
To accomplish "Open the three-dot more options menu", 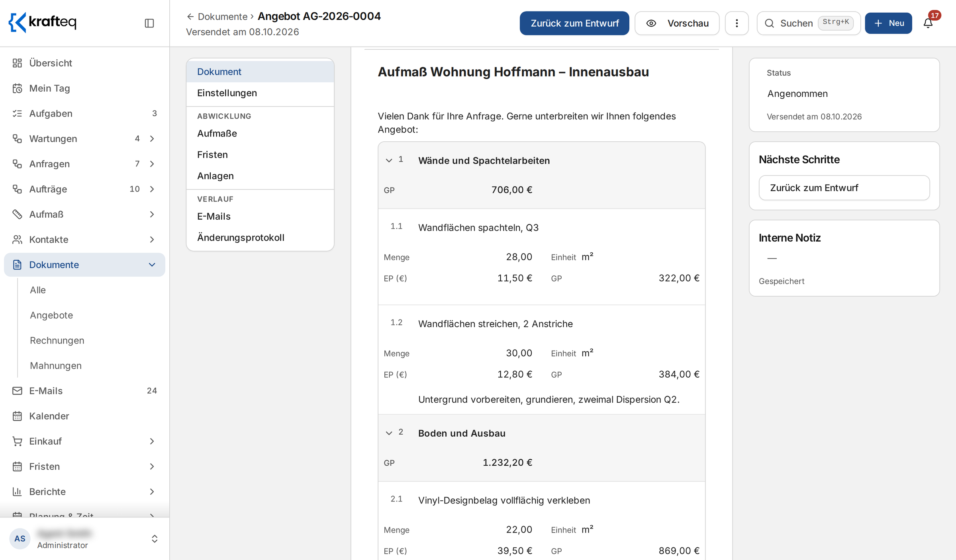I will (737, 23).
